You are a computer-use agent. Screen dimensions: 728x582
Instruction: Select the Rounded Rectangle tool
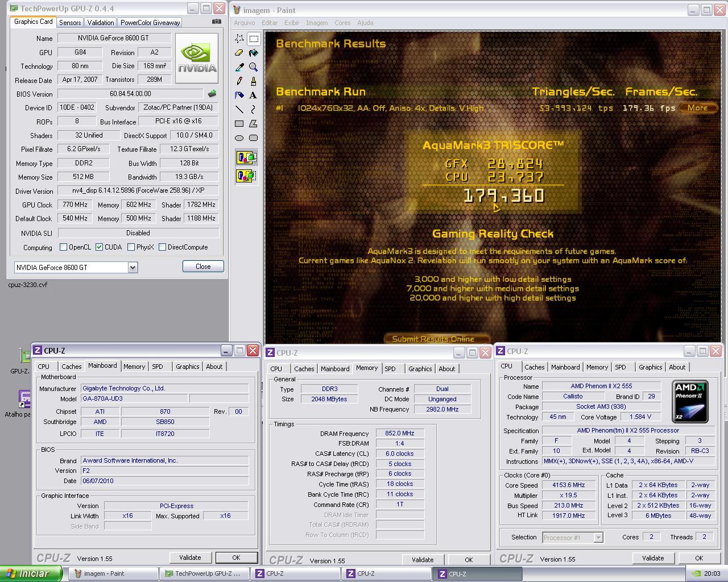[254, 138]
